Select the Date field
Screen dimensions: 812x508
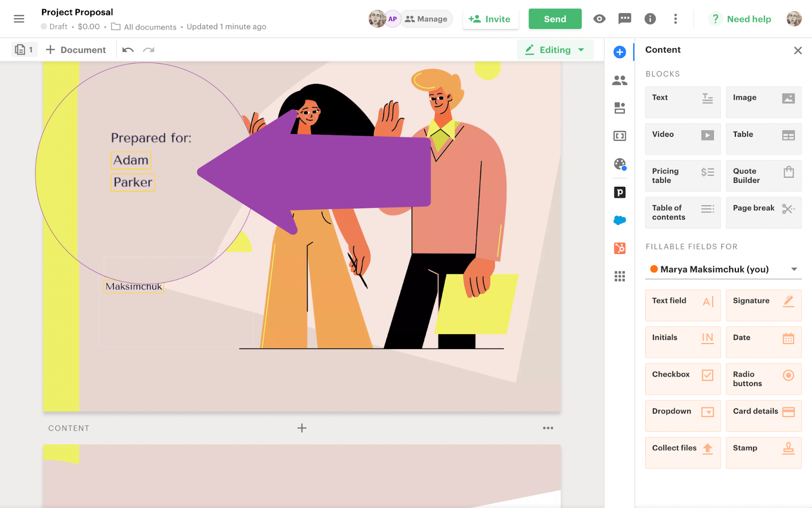coord(764,342)
